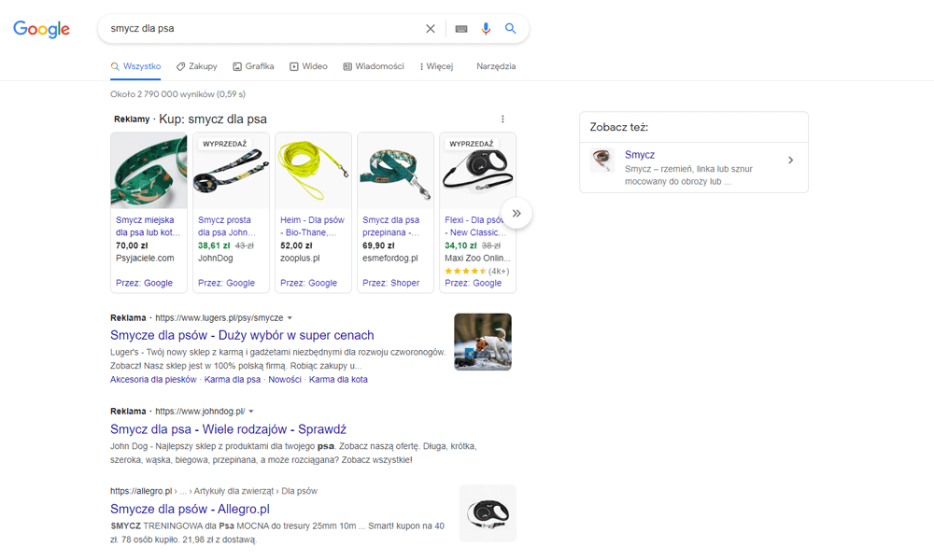Image resolution: width=934 pixels, height=560 pixels.
Task: Expand the dropdown arrow next to johndog.pl URL
Action: point(251,412)
